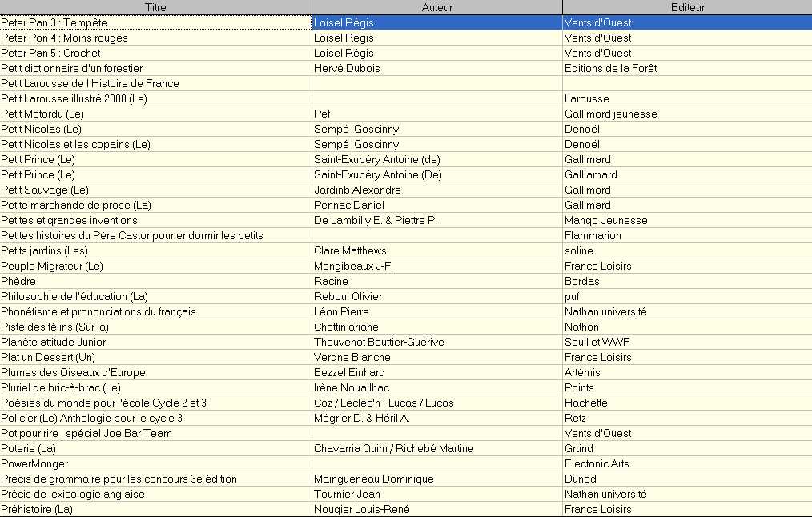Click the author cell 'Pef'
Image resolution: width=812 pixels, height=517 pixels.
322,114
